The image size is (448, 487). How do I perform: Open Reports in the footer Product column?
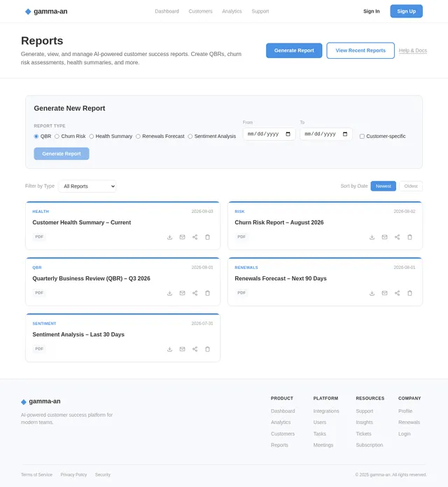tap(279, 445)
